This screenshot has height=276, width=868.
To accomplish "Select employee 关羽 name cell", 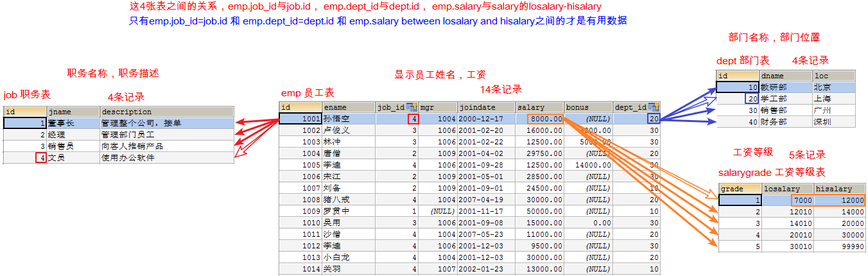I will pos(347,269).
